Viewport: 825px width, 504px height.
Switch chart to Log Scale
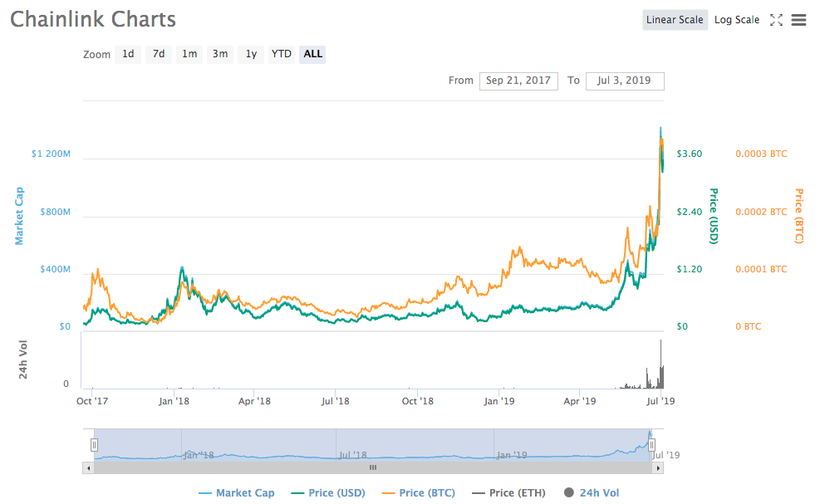(737, 20)
